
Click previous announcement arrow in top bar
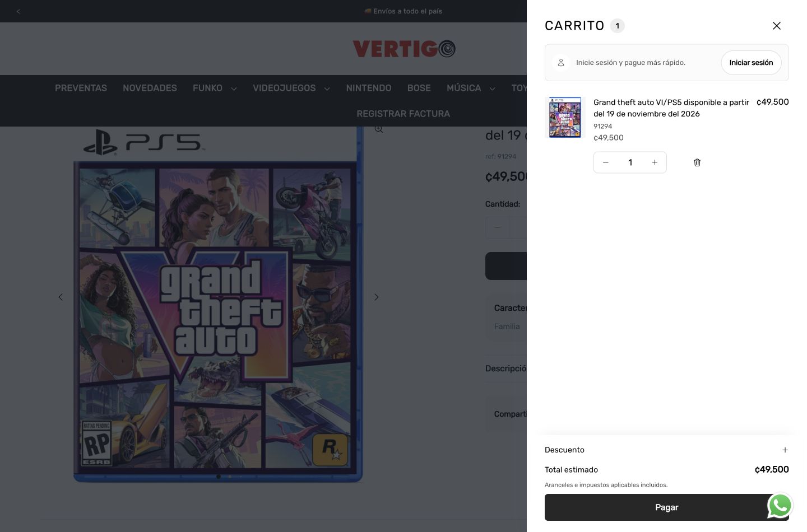click(18, 11)
